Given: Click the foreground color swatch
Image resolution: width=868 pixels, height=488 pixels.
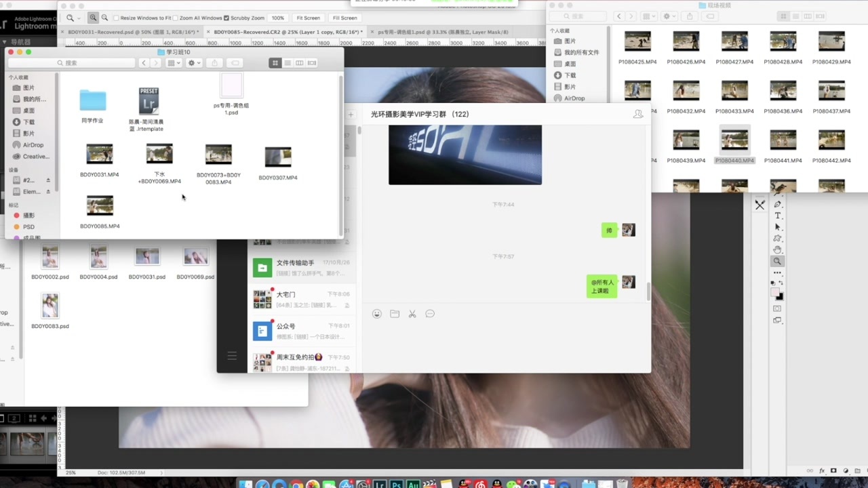Looking at the screenshot, I should (x=775, y=292).
